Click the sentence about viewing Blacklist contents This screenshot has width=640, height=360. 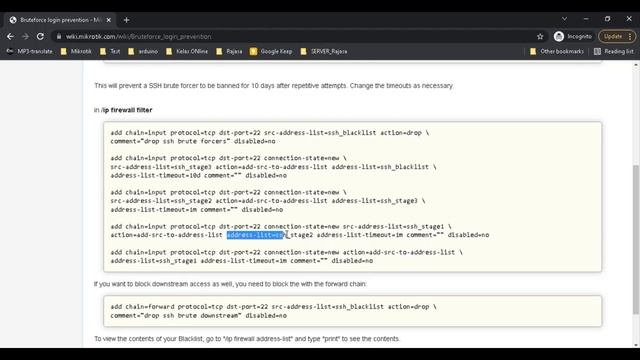(x=247, y=339)
